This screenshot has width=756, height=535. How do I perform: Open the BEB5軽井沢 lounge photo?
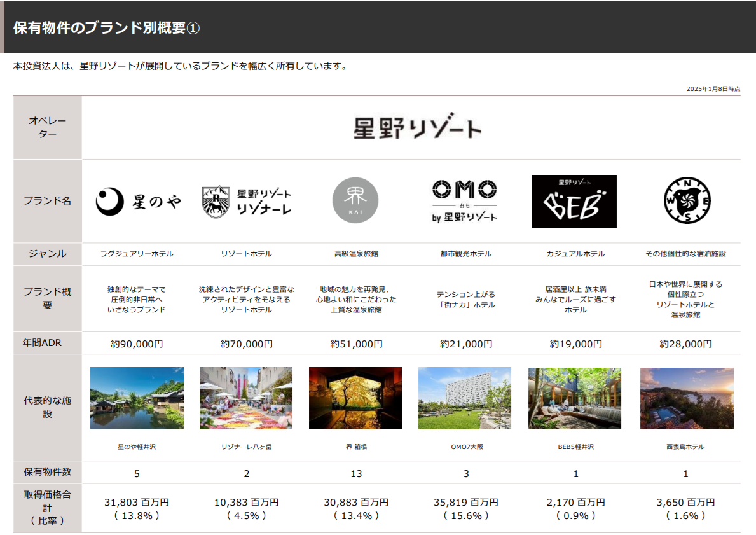tap(575, 398)
